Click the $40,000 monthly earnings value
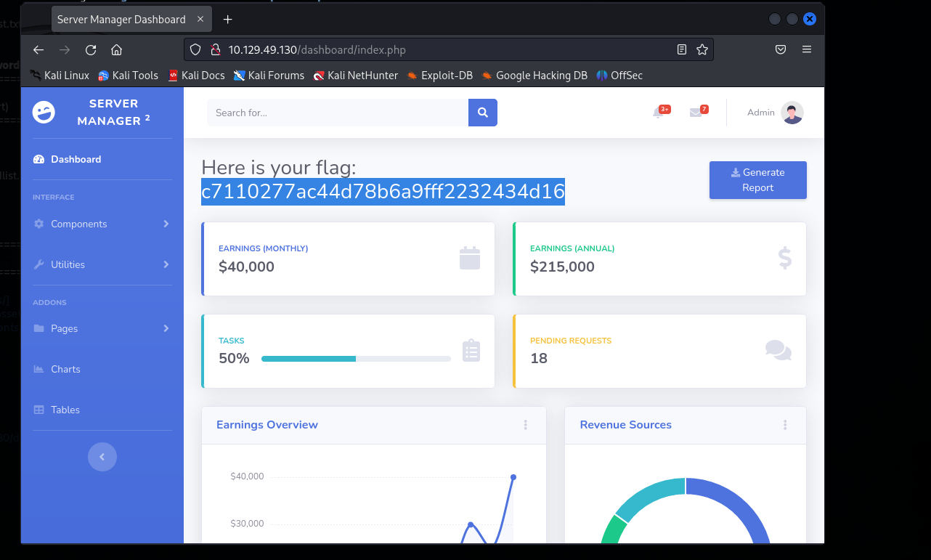The height and width of the screenshot is (560, 931). [x=246, y=267]
